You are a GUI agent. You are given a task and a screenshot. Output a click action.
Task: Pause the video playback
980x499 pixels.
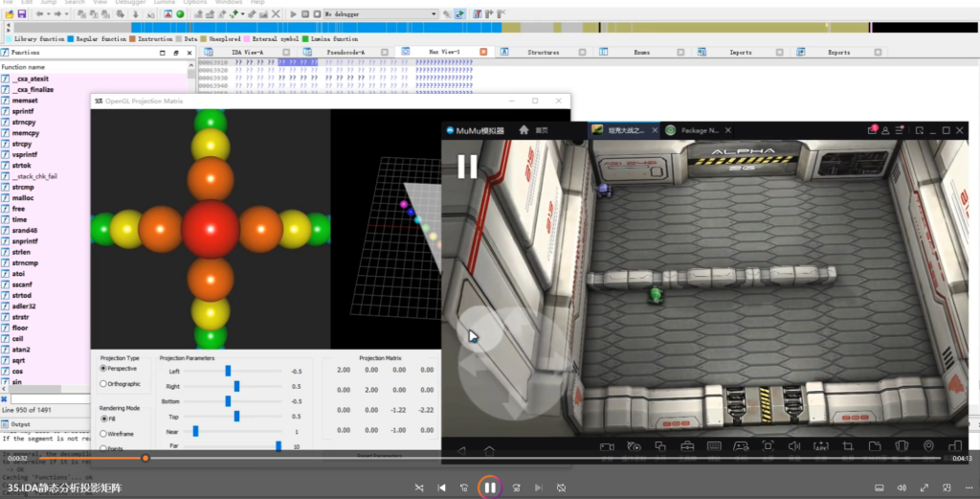[x=490, y=488]
